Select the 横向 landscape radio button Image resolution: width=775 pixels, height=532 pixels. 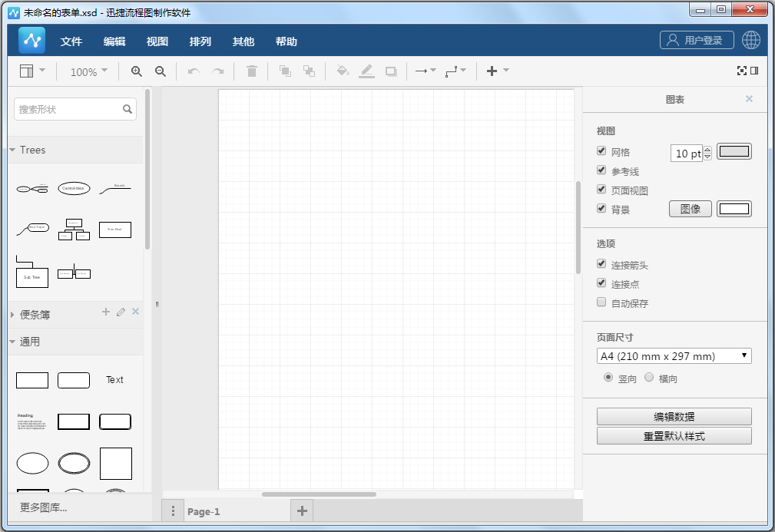(649, 378)
